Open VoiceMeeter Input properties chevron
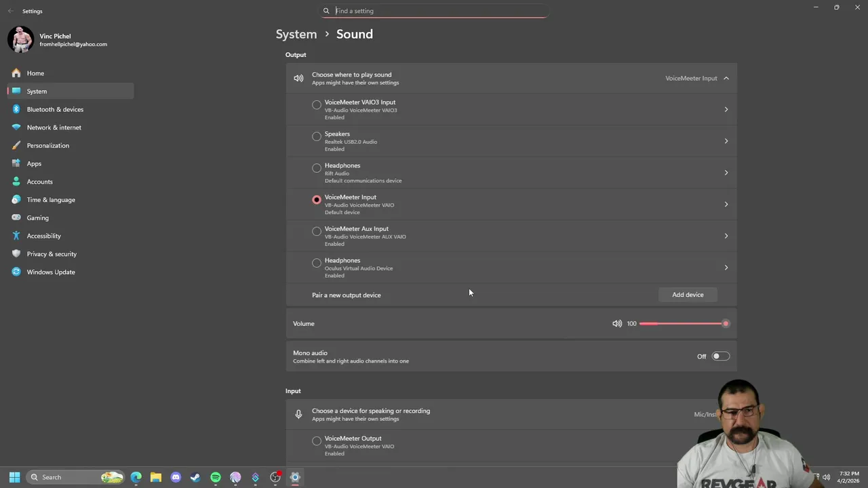The image size is (868, 488). (x=726, y=205)
